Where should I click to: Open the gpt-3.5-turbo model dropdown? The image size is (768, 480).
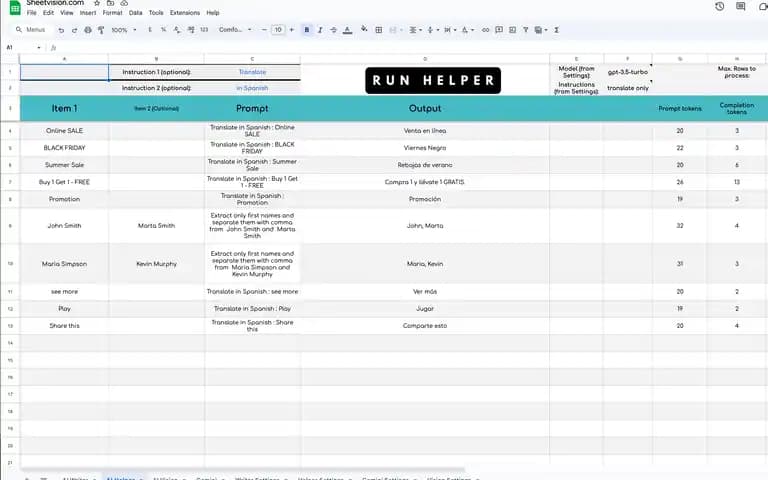pos(627,72)
